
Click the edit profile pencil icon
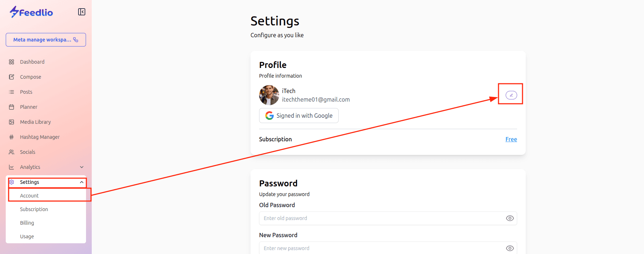tap(511, 95)
